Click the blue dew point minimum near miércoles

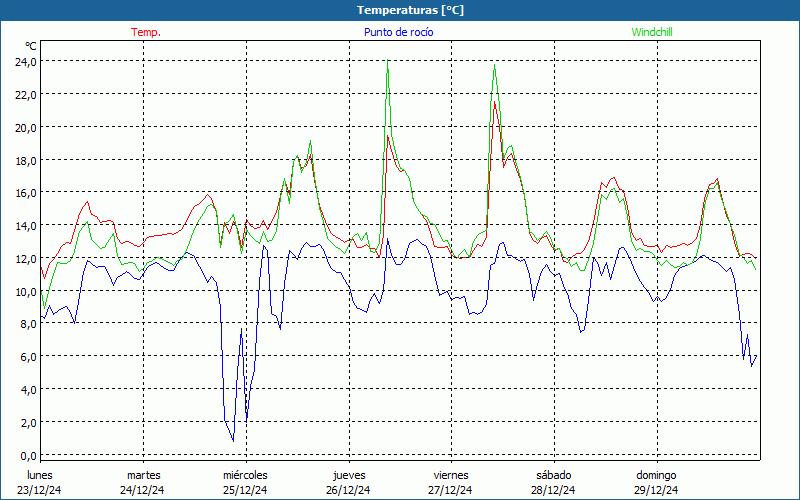tap(233, 441)
